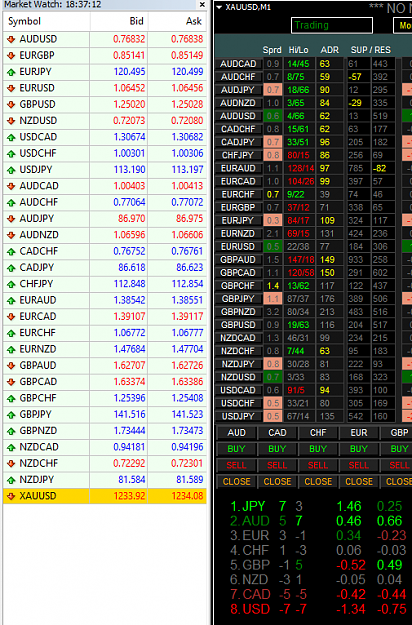Click the EURUSD pair button on the dashboard
Screen dimensions: 412x625
click(238, 247)
